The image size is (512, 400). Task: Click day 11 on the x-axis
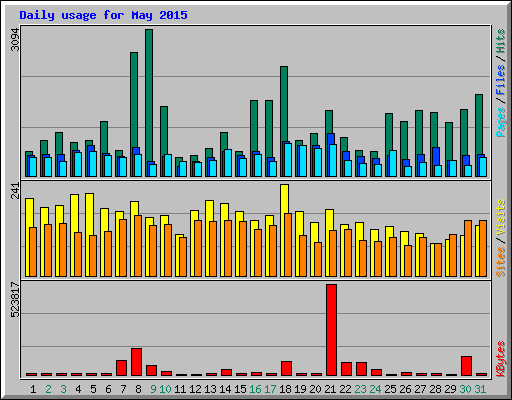(180, 389)
